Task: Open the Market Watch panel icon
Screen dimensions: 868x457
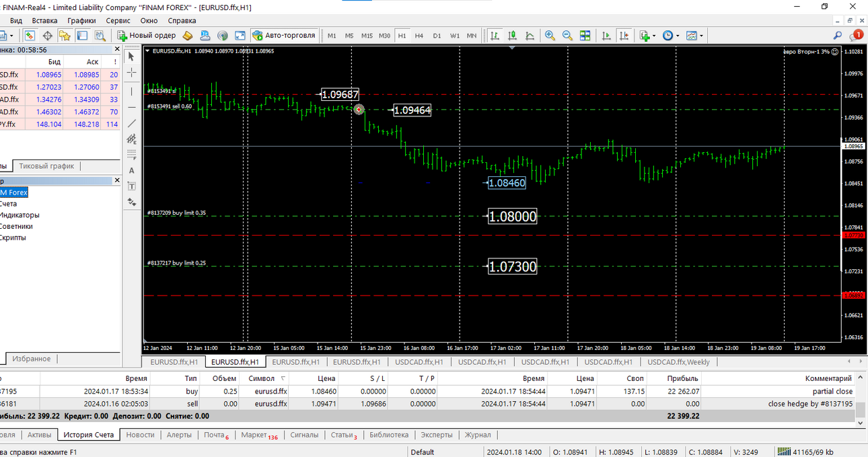Action: (x=30, y=36)
